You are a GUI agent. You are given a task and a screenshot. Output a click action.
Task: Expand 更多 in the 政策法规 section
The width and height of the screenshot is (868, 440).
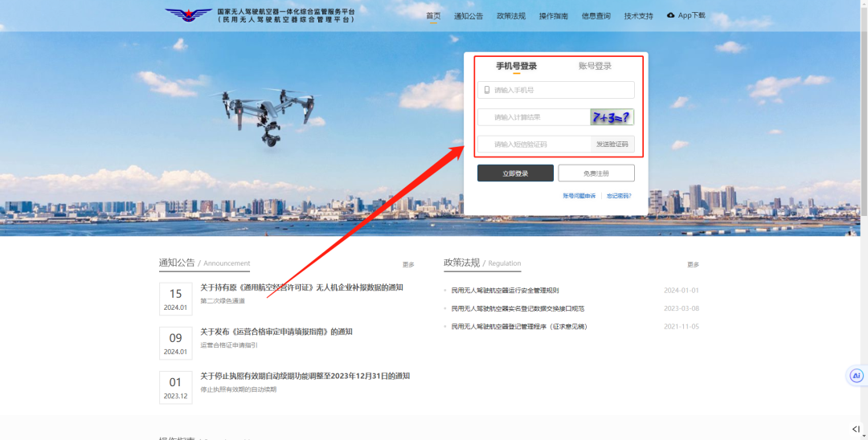(693, 264)
